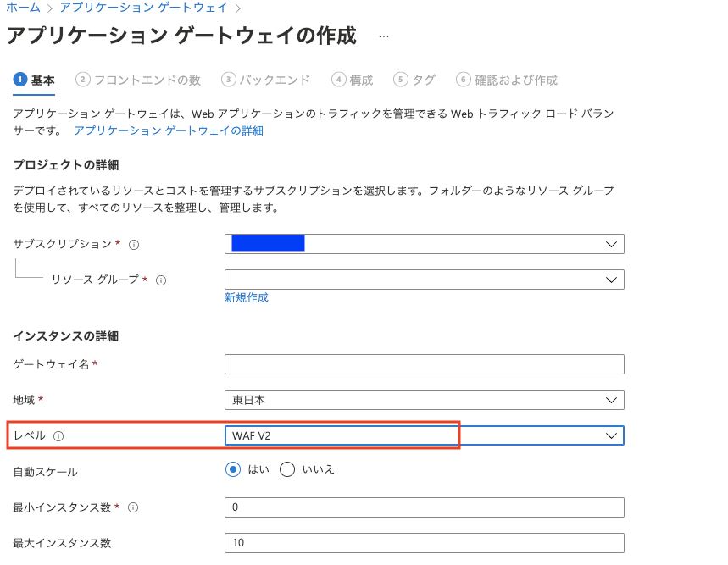
Task: Switch to タグ tab
Action: click(x=414, y=80)
